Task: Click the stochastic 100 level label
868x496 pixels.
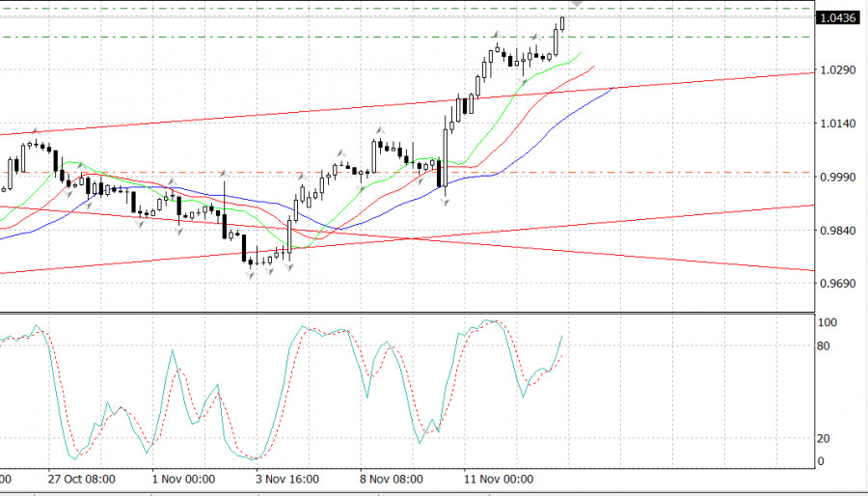Action: 827,322
